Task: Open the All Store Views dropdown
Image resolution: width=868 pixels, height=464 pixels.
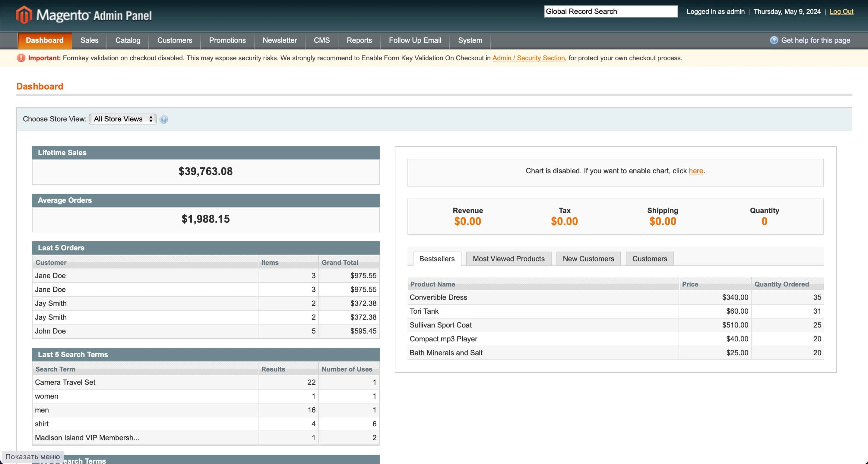Action: coord(122,119)
